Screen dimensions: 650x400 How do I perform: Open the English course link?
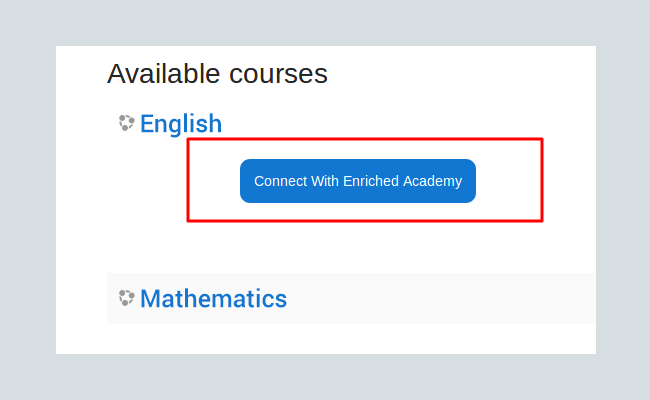pos(181,124)
